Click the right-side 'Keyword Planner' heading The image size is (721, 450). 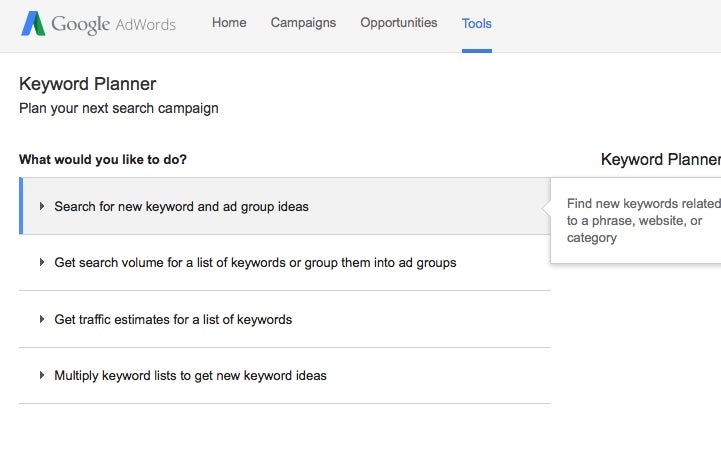(661, 159)
